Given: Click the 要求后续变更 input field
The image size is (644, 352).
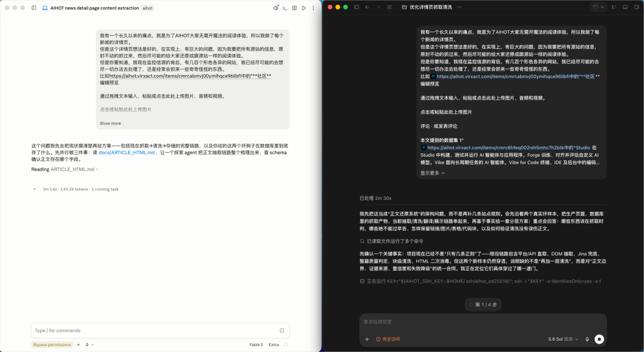Looking at the screenshot, I should (x=483, y=322).
